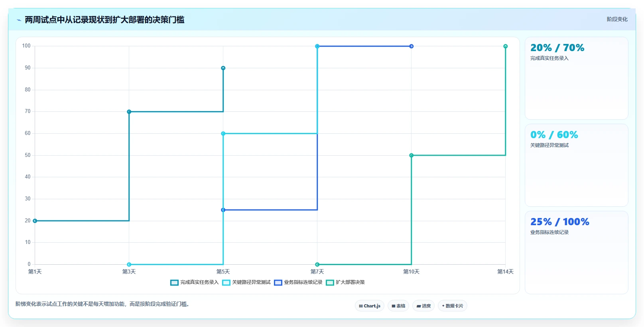Click the 关键路径异常测试 caption in the stat card
The height and width of the screenshot is (327, 644).
point(549,145)
